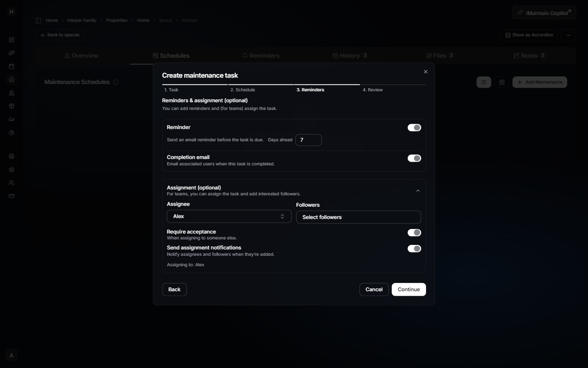The height and width of the screenshot is (368, 588).
Task: Open the Home icon in the sidebar
Action: click(x=11, y=79)
